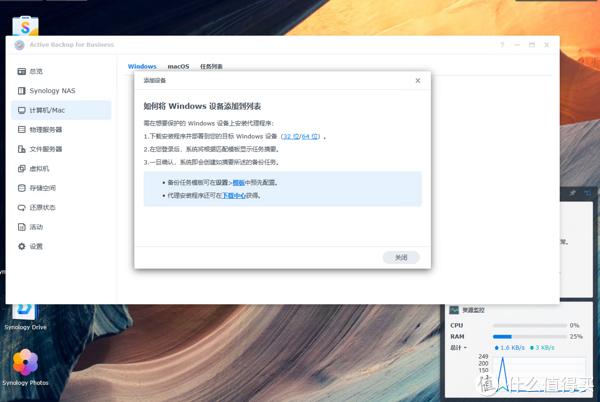Viewport: 600px width, 402px height.
Task: Download the 32 位 installer link
Action: [291, 136]
